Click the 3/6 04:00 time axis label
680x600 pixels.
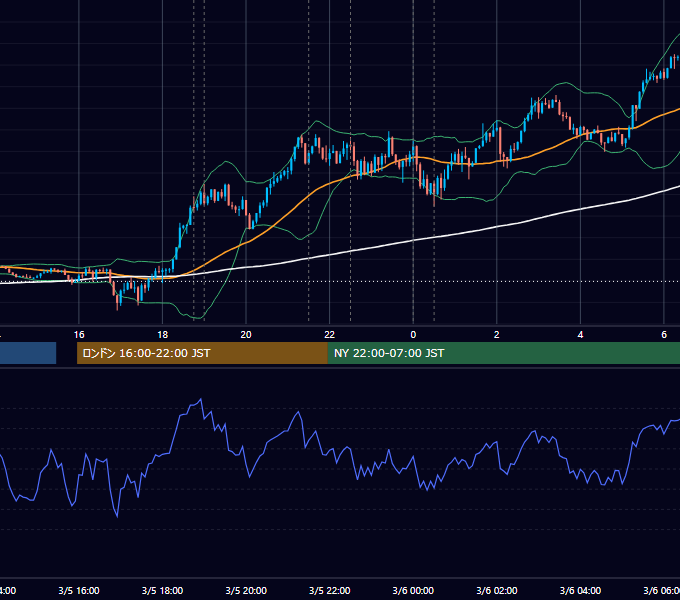tap(580, 590)
